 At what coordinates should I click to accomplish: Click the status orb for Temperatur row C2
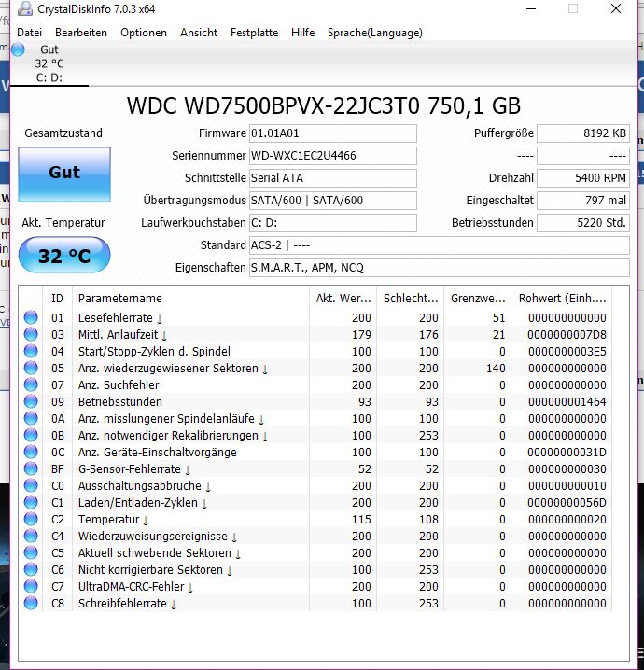[x=31, y=519]
